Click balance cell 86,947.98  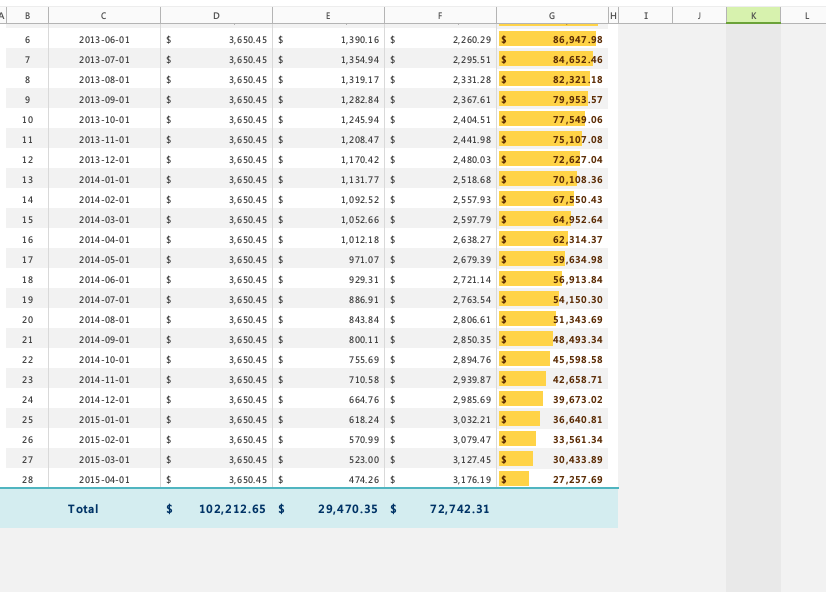coord(552,40)
